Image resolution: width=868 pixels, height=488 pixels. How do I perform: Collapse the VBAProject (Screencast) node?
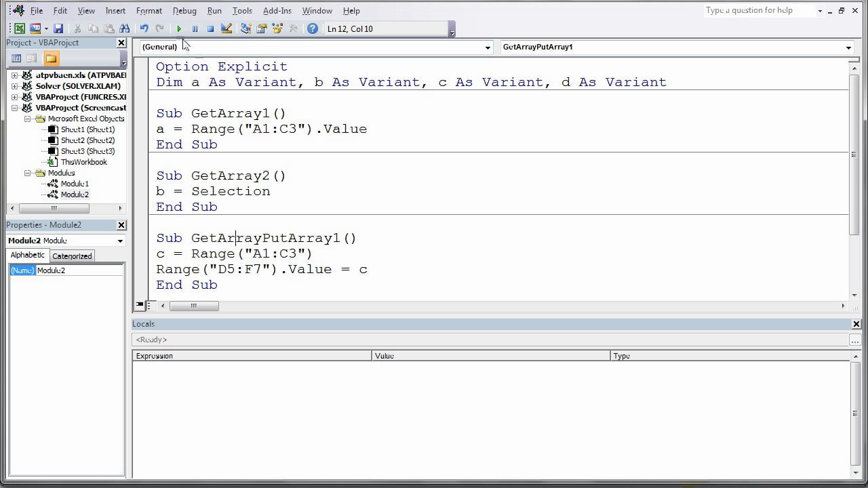(14, 108)
